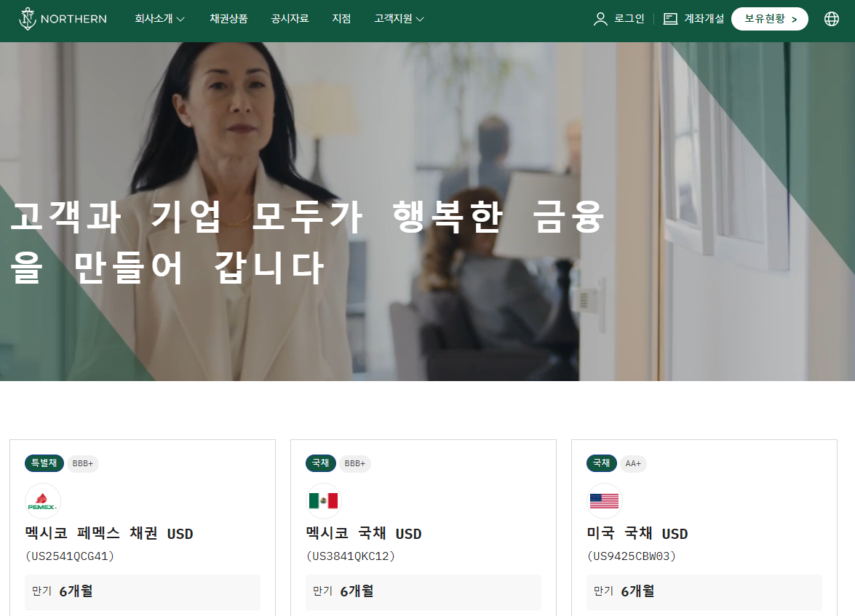Click the account opening icon beside 계좌개설
The width and height of the screenshot is (855, 616).
670,19
